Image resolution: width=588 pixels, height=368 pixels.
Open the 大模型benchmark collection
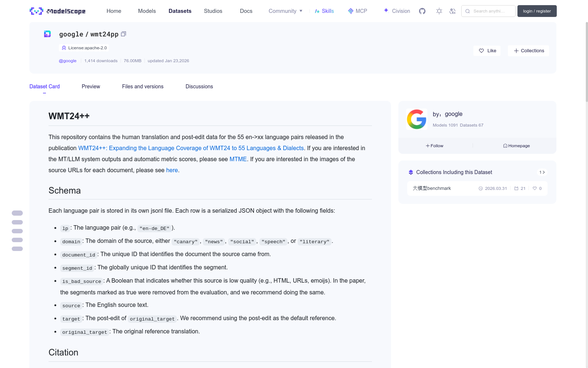point(432,188)
